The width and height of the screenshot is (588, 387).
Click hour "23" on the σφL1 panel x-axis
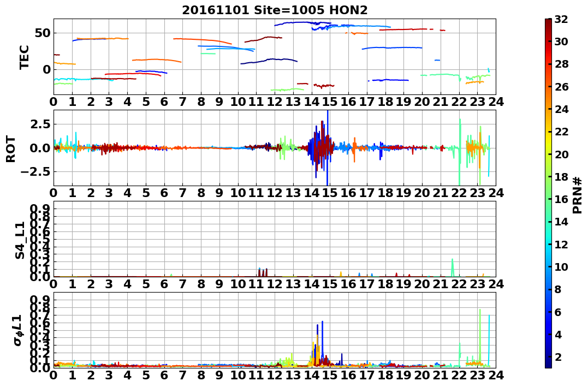pos(477,375)
